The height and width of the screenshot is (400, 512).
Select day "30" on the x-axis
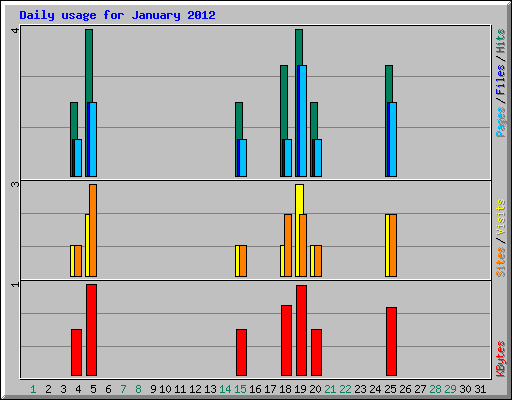point(465,389)
